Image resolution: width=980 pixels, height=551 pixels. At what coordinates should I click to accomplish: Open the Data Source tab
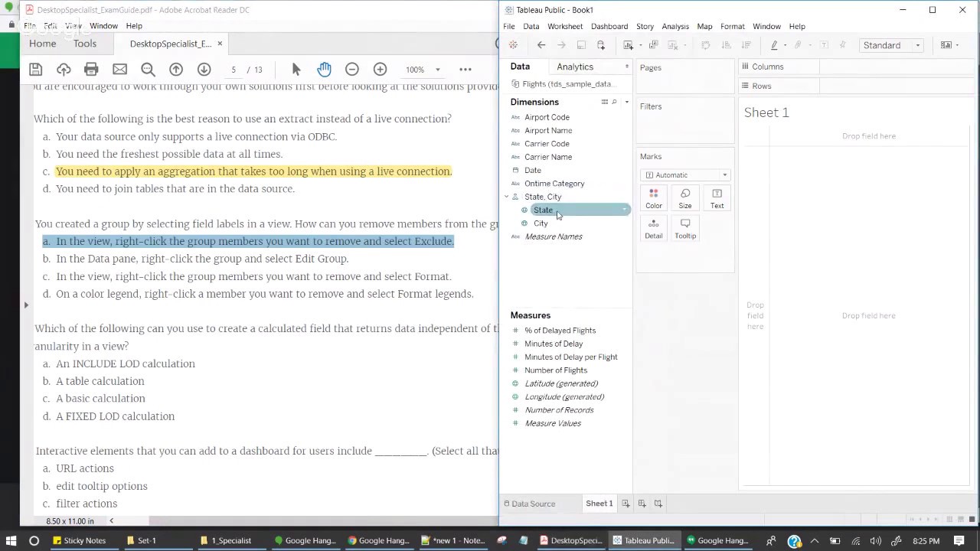(x=530, y=504)
